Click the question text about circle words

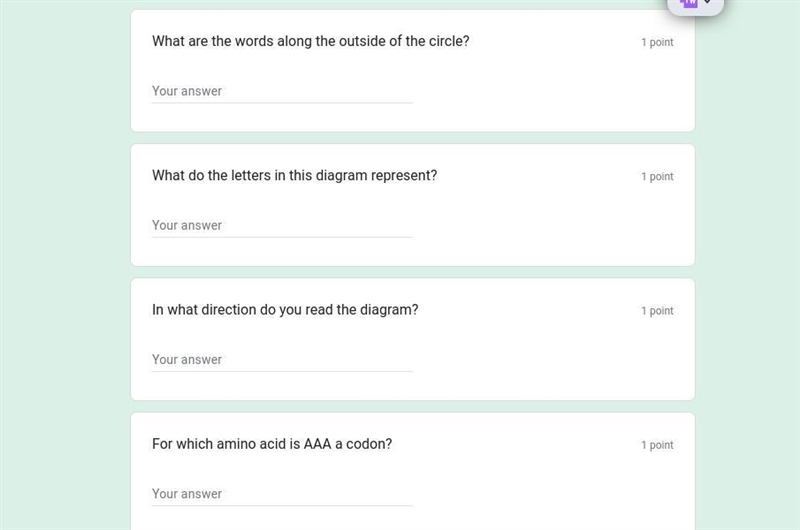pos(311,41)
